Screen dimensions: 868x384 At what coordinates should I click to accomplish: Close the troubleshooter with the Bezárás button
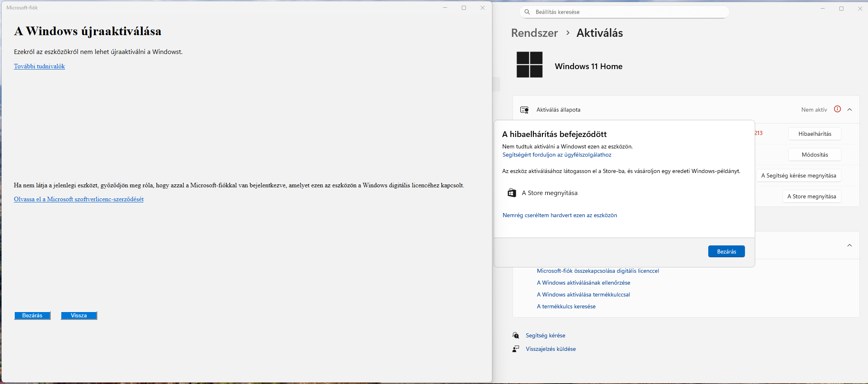(727, 252)
